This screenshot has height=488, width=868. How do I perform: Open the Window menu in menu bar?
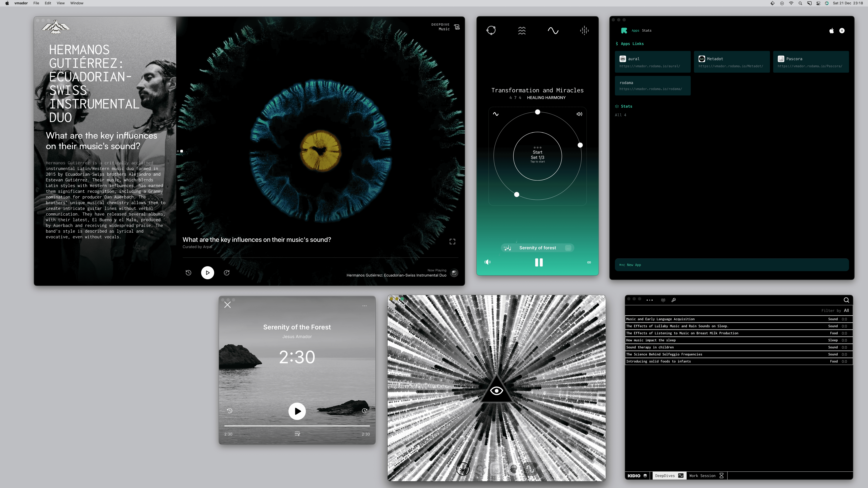pyautogui.click(x=76, y=3)
